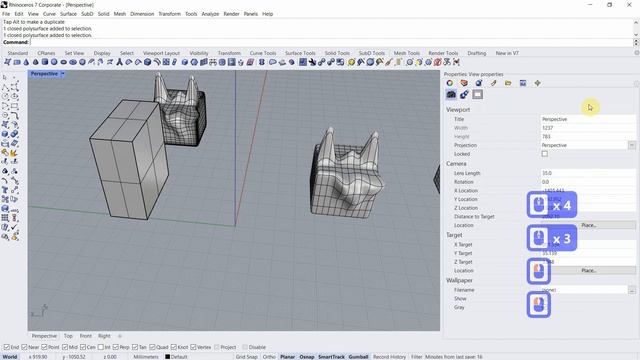This screenshot has height=360, width=640.
Task: Click the red crossed-circle icon in SubD toolbar
Action: (x=438, y=62)
